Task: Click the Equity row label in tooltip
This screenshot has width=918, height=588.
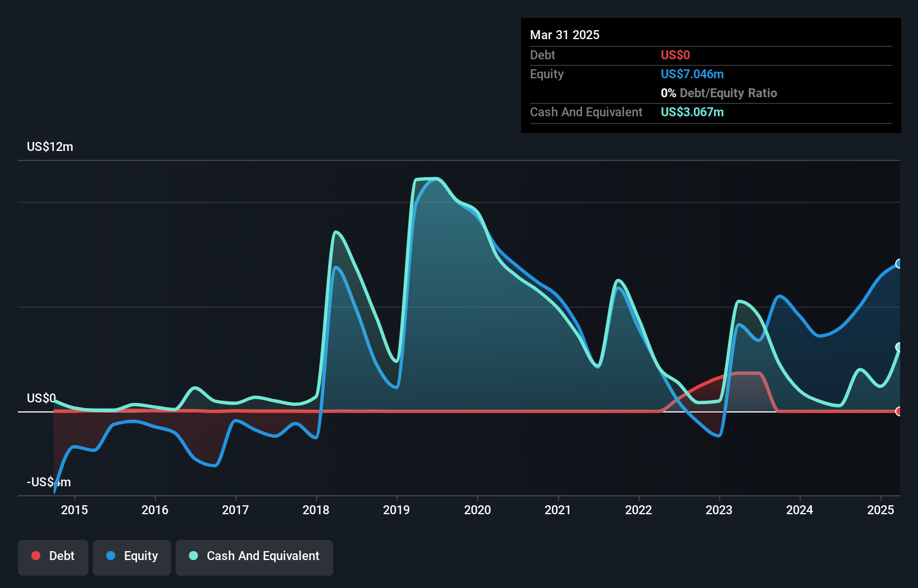Action: 547,74
